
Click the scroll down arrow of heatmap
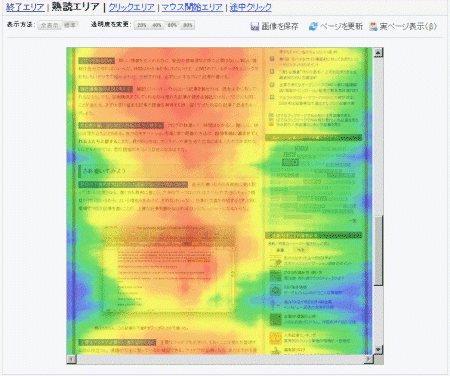pos(378,350)
